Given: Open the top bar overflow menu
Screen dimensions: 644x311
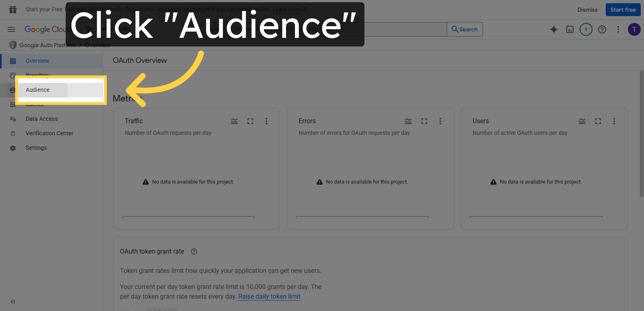Looking at the screenshot, I should tap(618, 30).
